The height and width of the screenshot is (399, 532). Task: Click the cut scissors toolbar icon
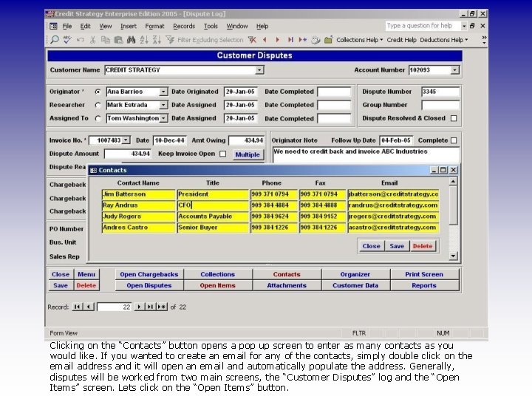tap(92, 40)
